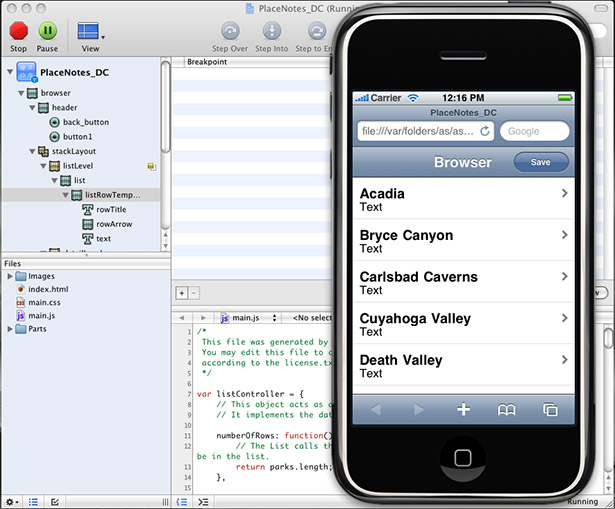Tap the plus add bookmark icon
The image size is (615, 509).
463,410
